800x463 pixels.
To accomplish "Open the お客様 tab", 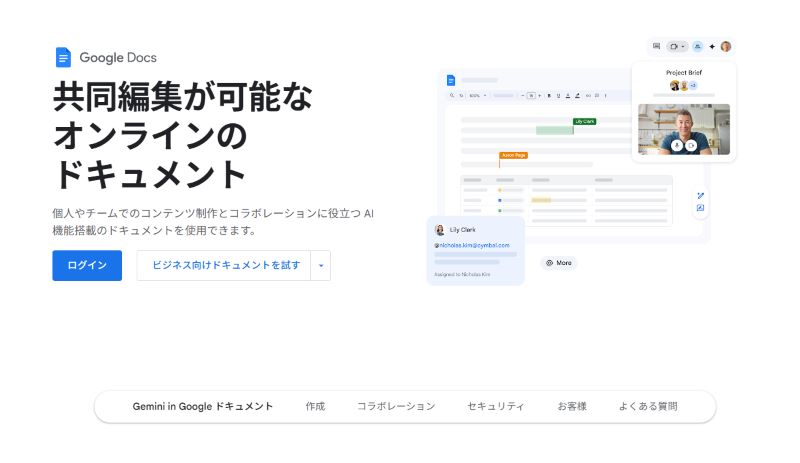I will tap(572, 406).
